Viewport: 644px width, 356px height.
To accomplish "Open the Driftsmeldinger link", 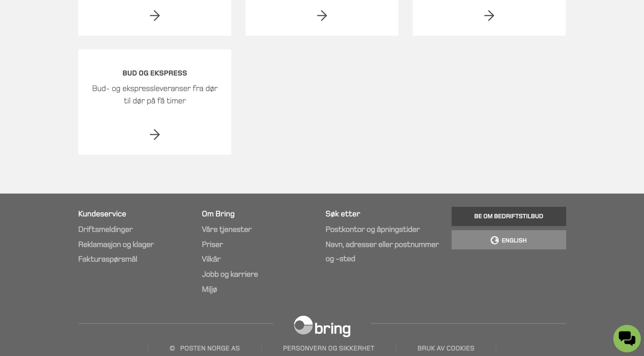I will 105,229.
